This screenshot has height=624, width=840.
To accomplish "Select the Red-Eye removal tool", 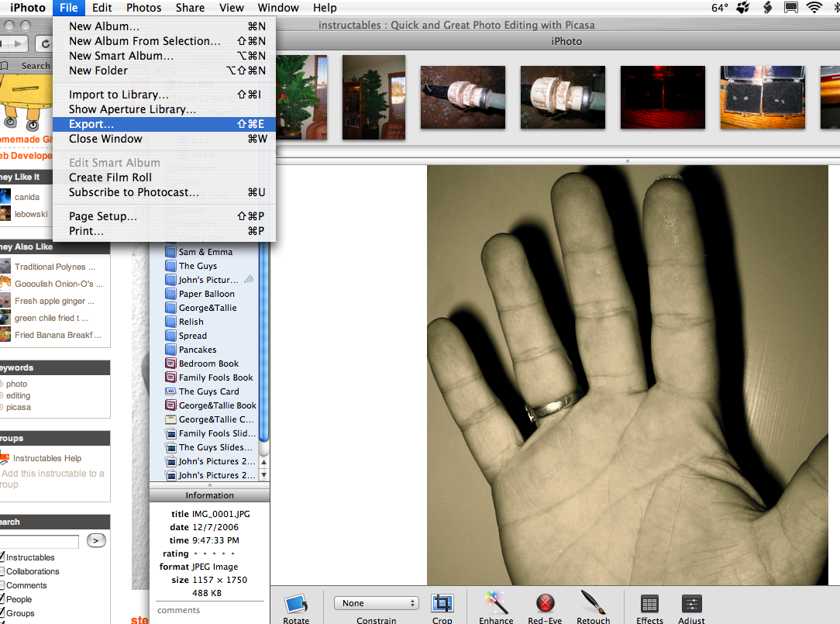I will [x=545, y=603].
